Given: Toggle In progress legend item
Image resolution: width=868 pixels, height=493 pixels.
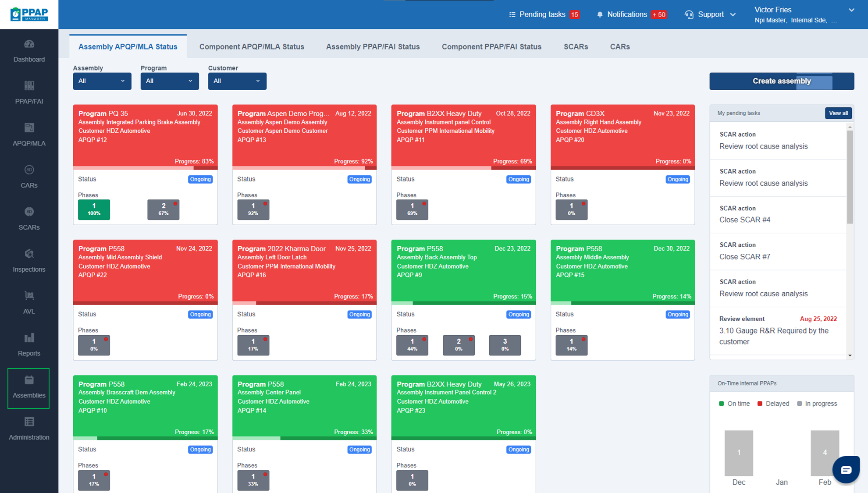Looking at the screenshot, I should pyautogui.click(x=817, y=404).
